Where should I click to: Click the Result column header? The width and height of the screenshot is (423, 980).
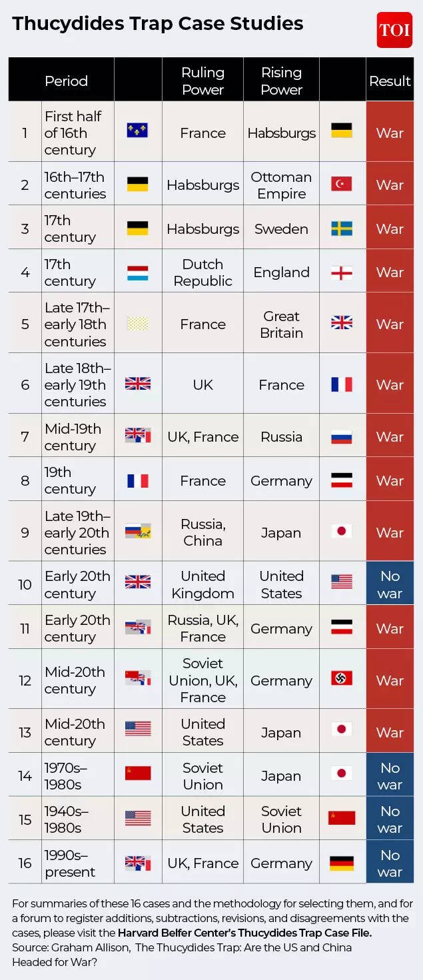pos(390,81)
